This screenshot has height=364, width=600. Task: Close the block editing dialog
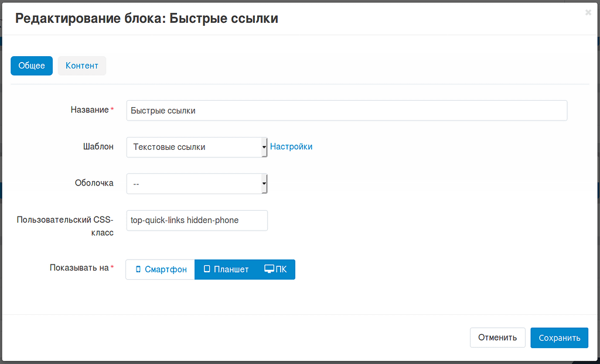click(x=588, y=12)
